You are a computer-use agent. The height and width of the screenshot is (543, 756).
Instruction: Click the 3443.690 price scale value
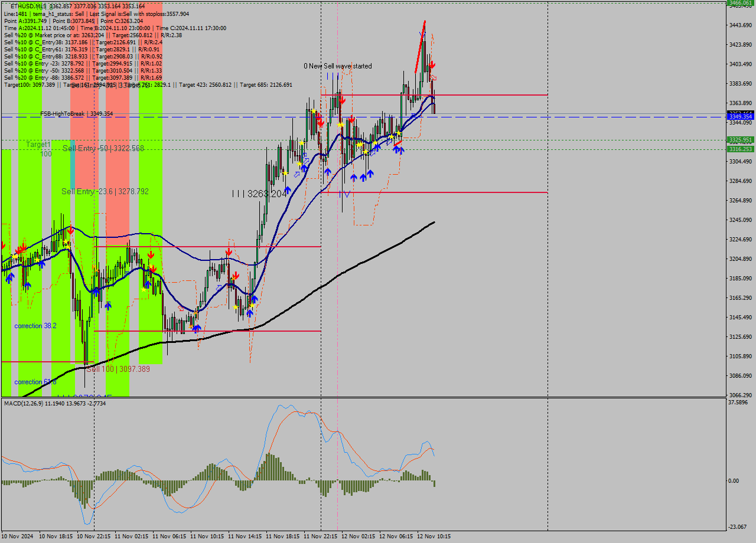[741, 25]
